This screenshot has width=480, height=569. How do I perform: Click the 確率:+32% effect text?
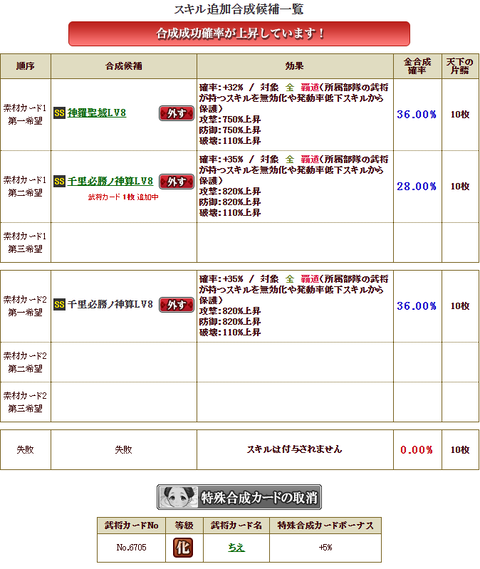[221, 87]
